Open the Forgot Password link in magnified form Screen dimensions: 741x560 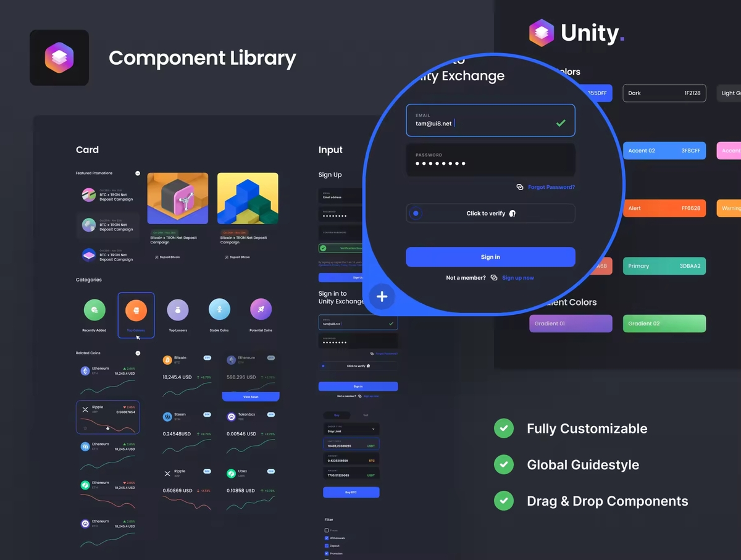click(x=551, y=187)
